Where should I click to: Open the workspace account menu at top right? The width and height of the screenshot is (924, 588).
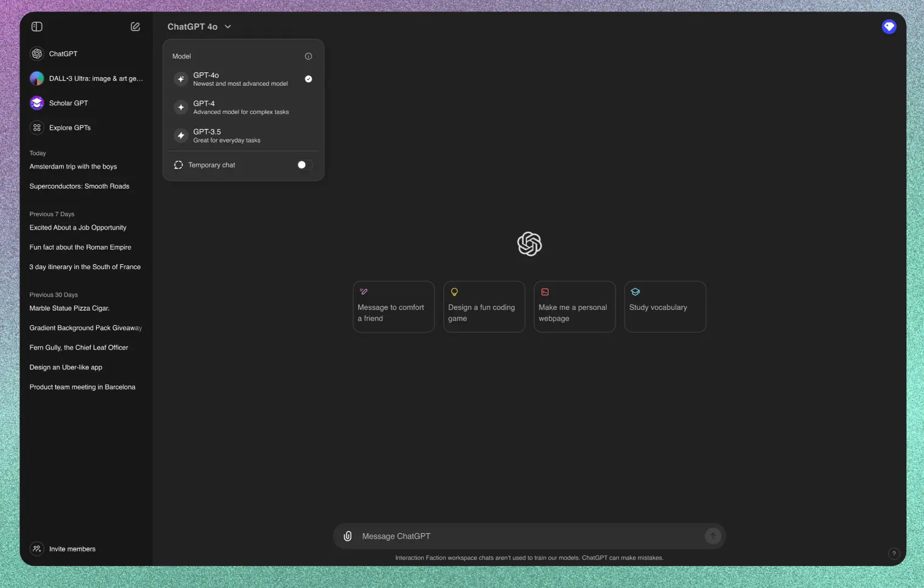tap(889, 26)
